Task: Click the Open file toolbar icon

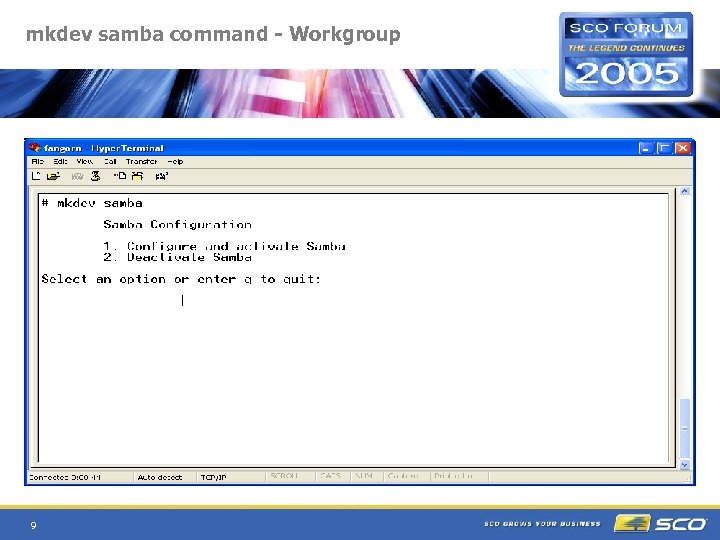Action: 53,176
